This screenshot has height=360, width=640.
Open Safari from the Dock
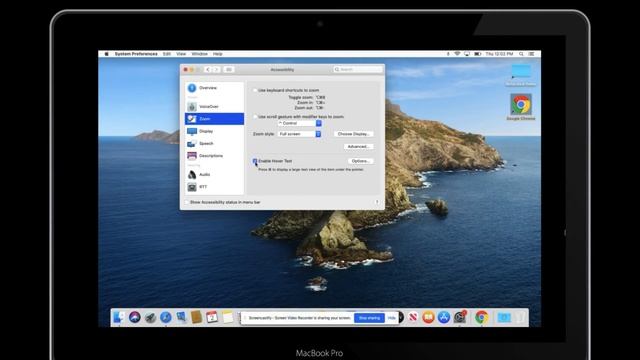click(165, 317)
